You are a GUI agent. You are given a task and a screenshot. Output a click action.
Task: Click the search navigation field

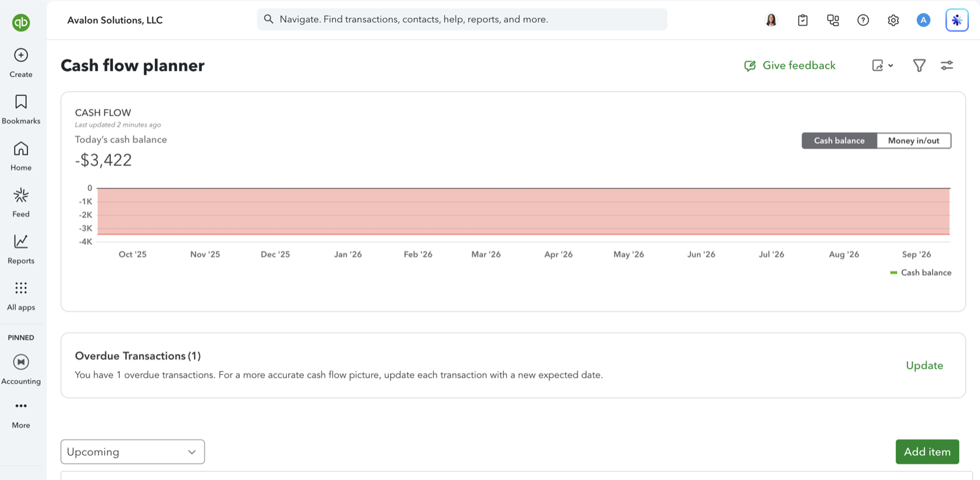point(462,20)
